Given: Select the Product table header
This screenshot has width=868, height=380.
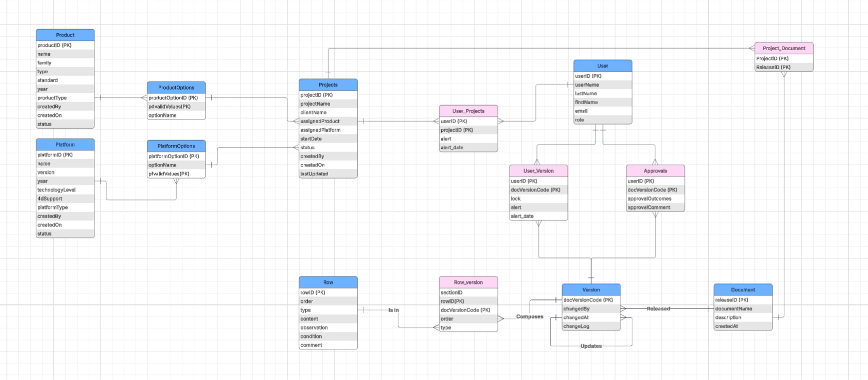Looking at the screenshot, I should [65, 35].
